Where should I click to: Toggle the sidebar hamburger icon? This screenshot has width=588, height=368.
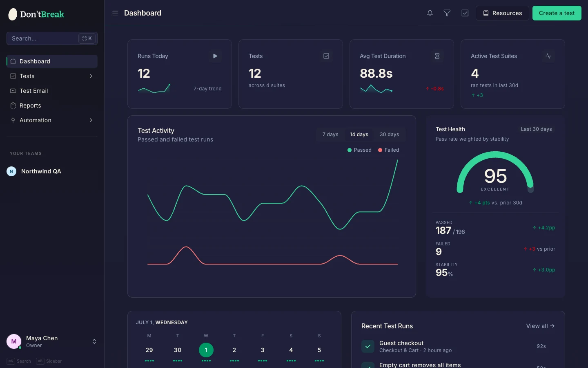coord(115,13)
